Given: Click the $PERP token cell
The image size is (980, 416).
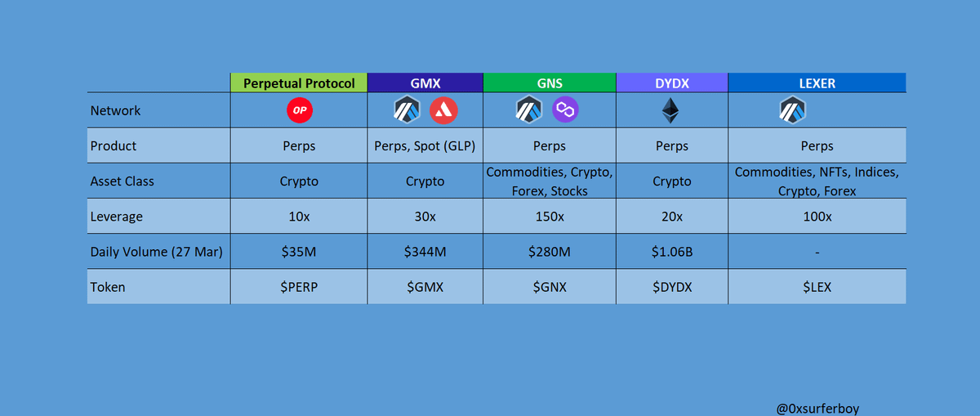Looking at the screenshot, I should pos(299,287).
